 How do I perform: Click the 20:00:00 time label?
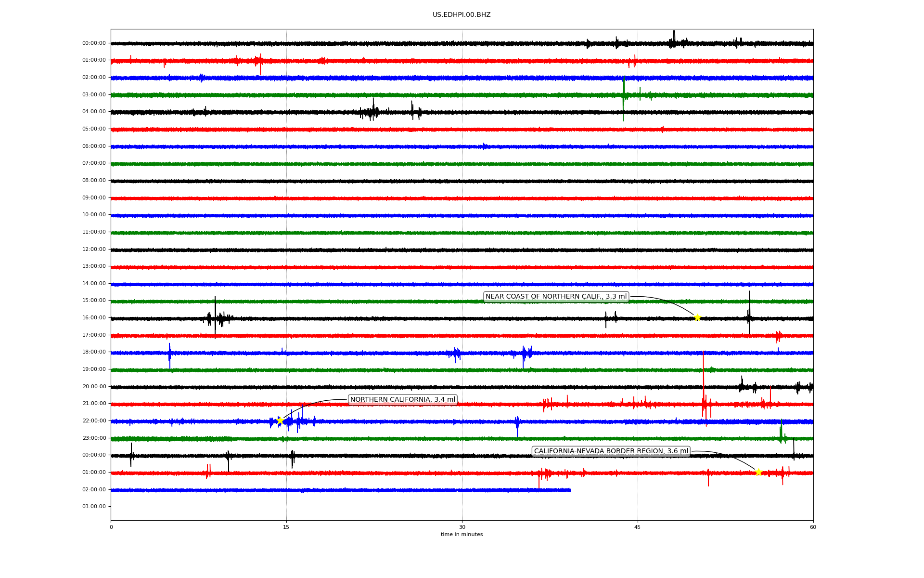click(94, 387)
